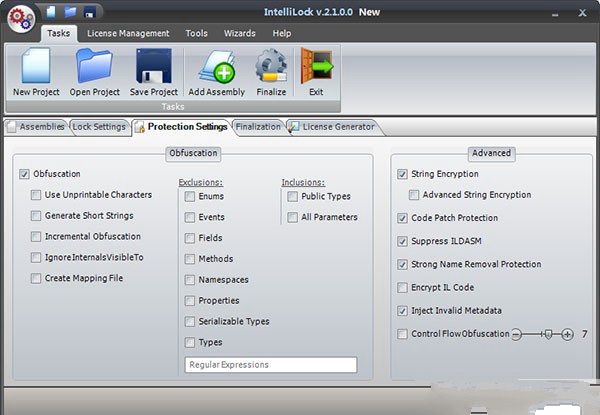Enable Create Mapping File
This screenshot has width=600, height=415.
(x=36, y=278)
